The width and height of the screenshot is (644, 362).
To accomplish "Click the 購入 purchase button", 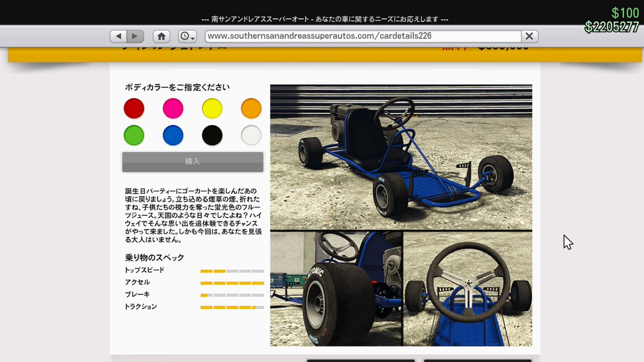I will click(193, 161).
